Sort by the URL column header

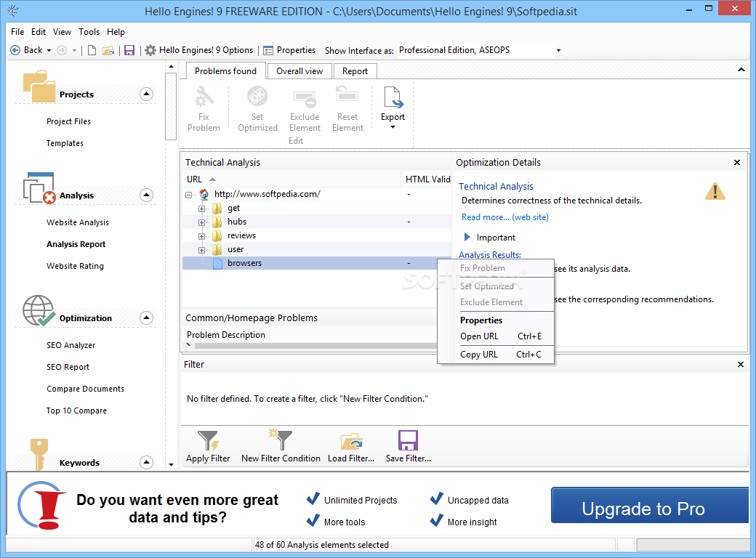[x=291, y=179]
